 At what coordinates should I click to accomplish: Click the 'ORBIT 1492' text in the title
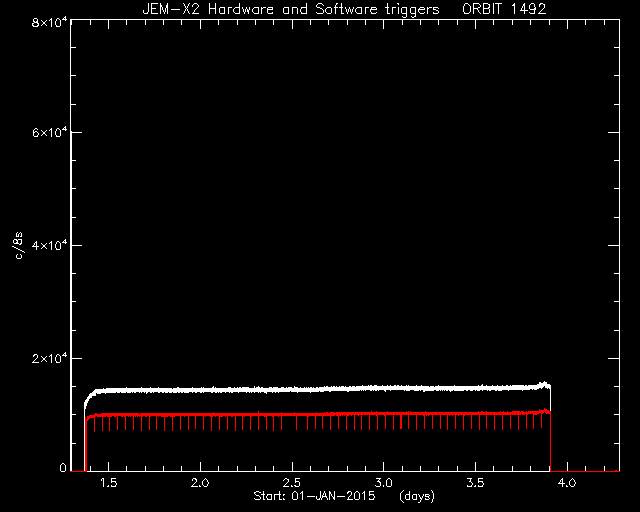[x=504, y=9]
